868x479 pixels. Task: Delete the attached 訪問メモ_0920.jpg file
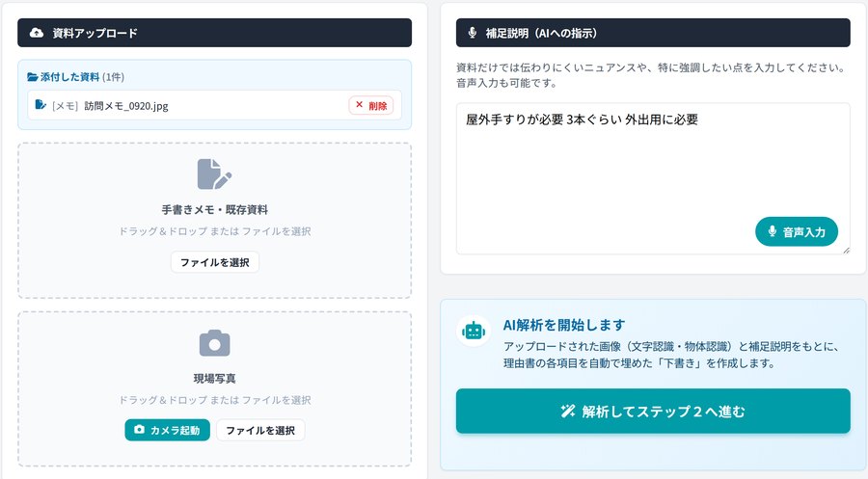[371, 105]
